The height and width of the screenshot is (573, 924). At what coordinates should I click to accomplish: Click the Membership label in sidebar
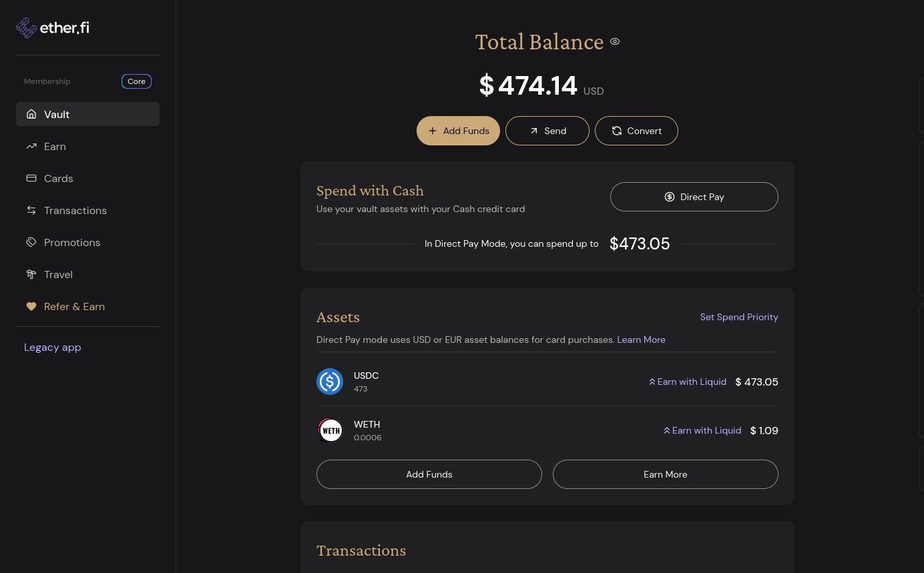[x=47, y=81]
